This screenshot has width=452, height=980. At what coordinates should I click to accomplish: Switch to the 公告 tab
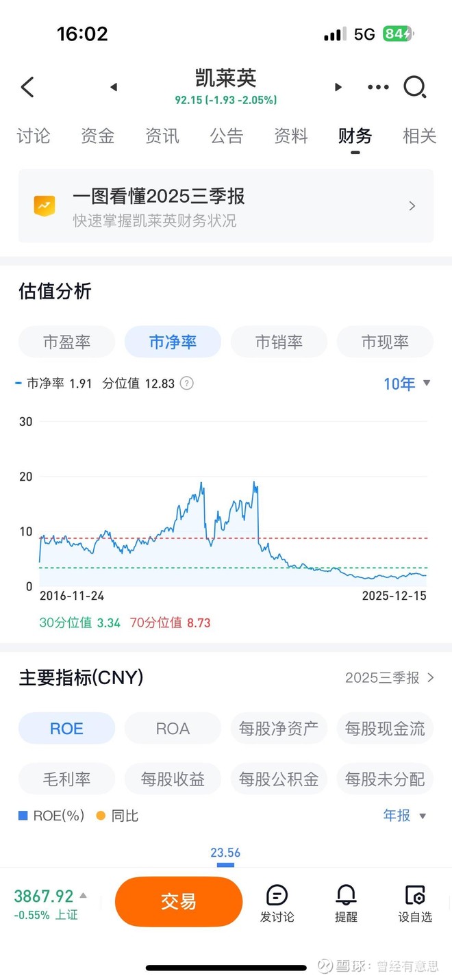click(227, 136)
